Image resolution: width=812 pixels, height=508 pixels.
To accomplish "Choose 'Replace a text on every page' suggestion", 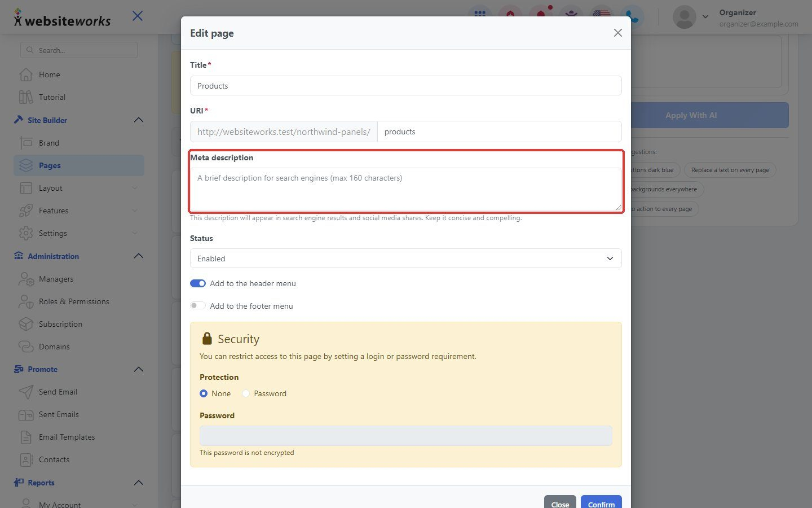I will click(x=730, y=170).
